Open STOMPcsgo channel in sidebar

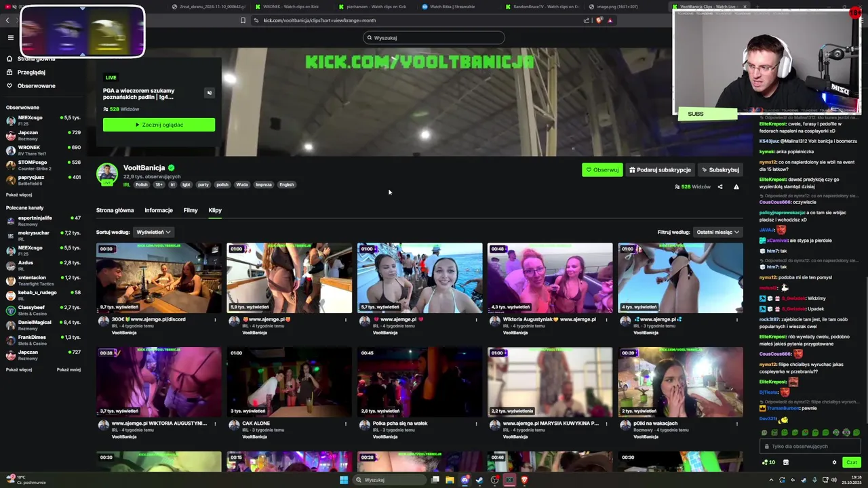click(x=43, y=165)
